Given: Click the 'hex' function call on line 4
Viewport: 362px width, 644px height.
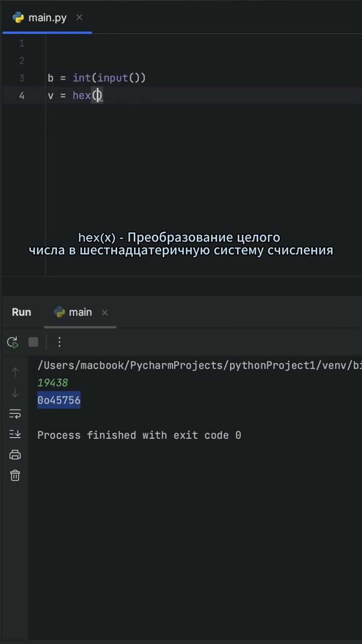Looking at the screenshot, I should (x=82, y=95).
